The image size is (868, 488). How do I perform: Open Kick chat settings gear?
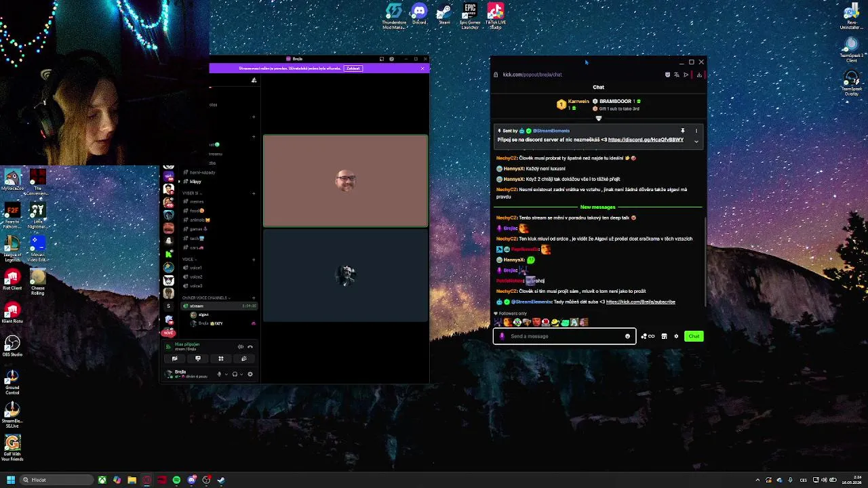click(676, 336)
